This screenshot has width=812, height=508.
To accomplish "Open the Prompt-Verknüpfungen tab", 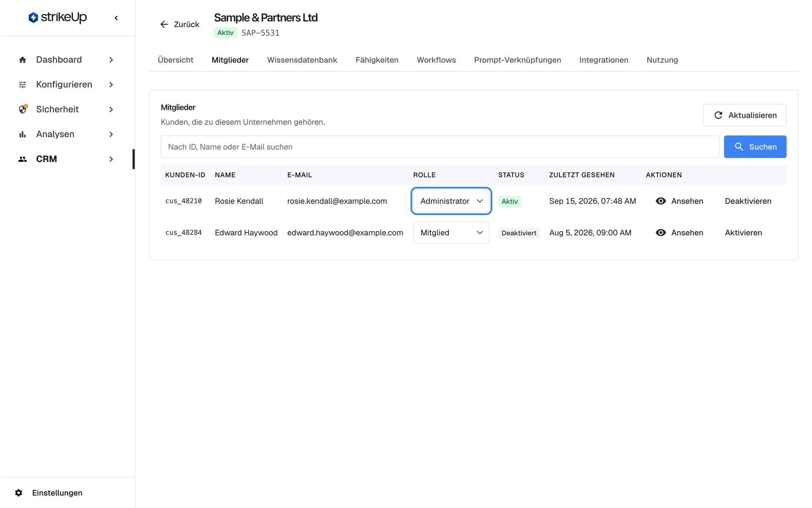I will pos(517,60).
